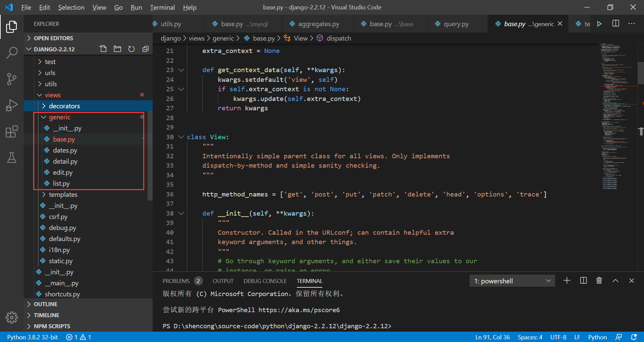Open the File menu
Viewport: 644px width, 342px height.
click(26, 7)
